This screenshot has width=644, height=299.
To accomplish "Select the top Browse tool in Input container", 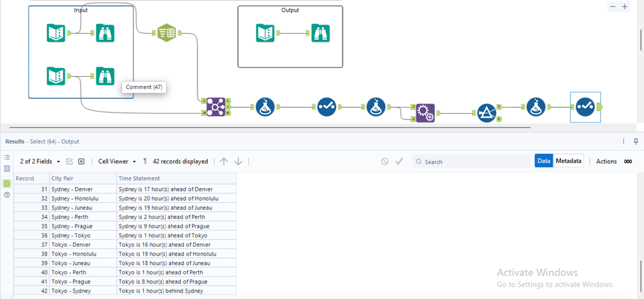I will (x=105, y=33).
